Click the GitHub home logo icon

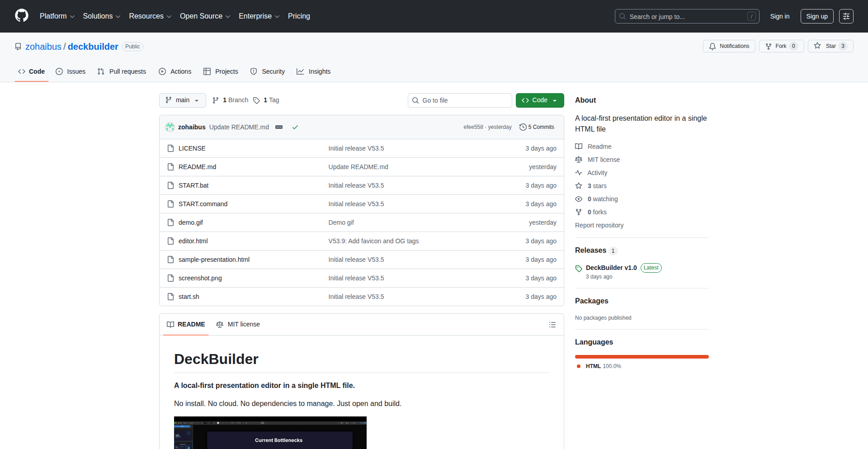(21, 16)
